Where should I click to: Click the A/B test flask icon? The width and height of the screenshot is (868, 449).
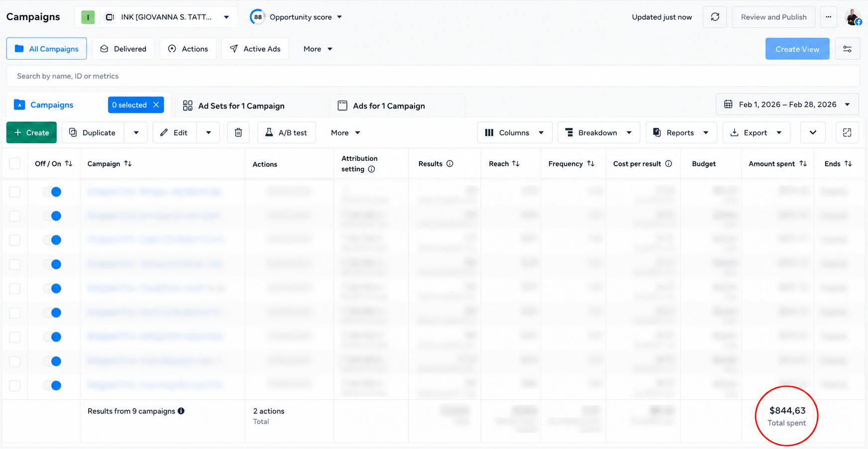pos(269,132)
